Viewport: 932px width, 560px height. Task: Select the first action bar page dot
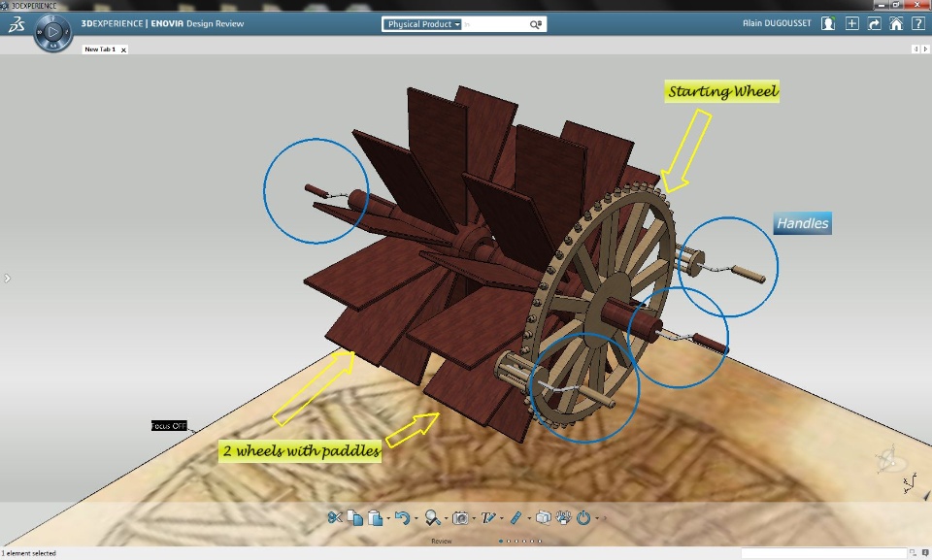coord(501,541)
